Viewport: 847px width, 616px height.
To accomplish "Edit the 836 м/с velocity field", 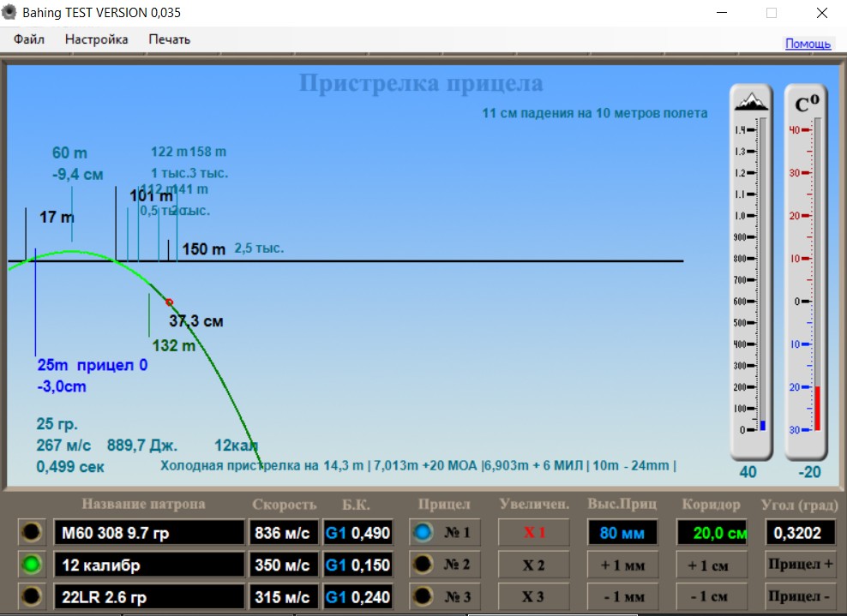I will (x=283, y=533).
